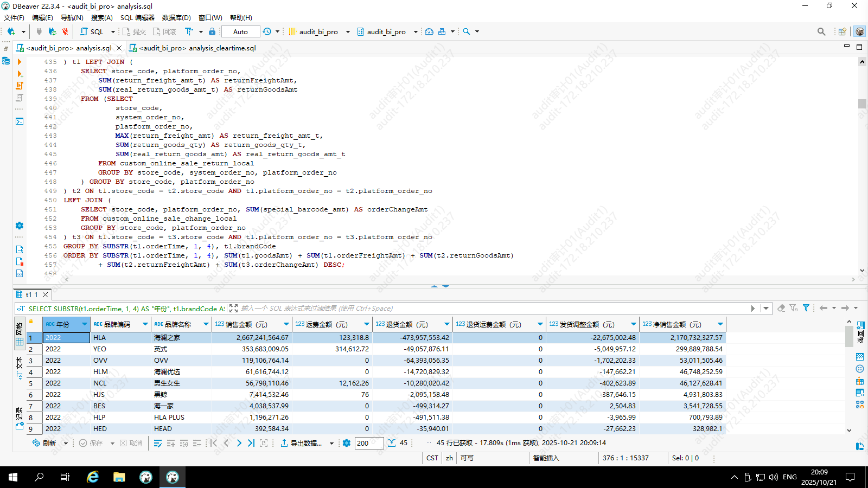Open the SQL 编辑器 menu
Viewport: 868px width, 488px height.
pyautogui.click(x=137, y=17)
